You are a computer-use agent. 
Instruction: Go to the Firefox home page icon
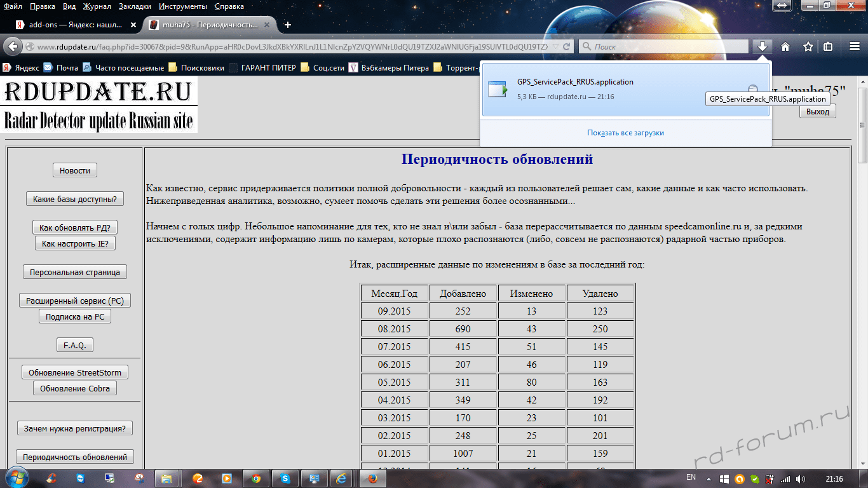(x=785, y=46)
